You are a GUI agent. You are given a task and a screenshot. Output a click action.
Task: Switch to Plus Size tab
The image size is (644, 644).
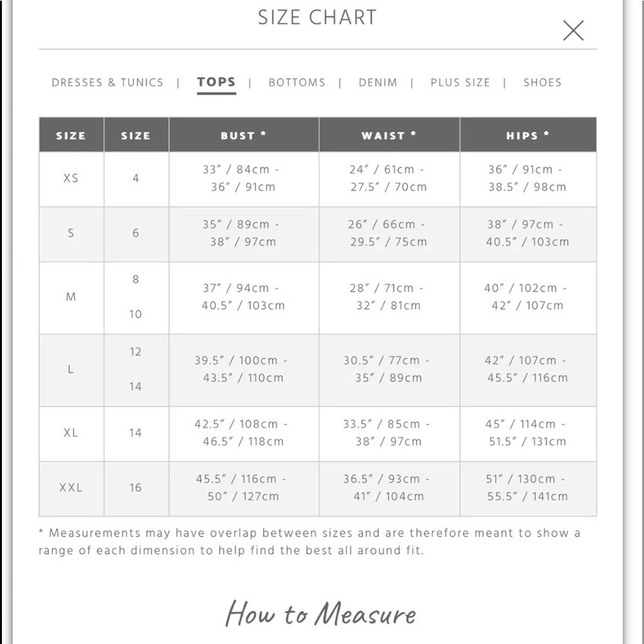click(x=460, y=82)
